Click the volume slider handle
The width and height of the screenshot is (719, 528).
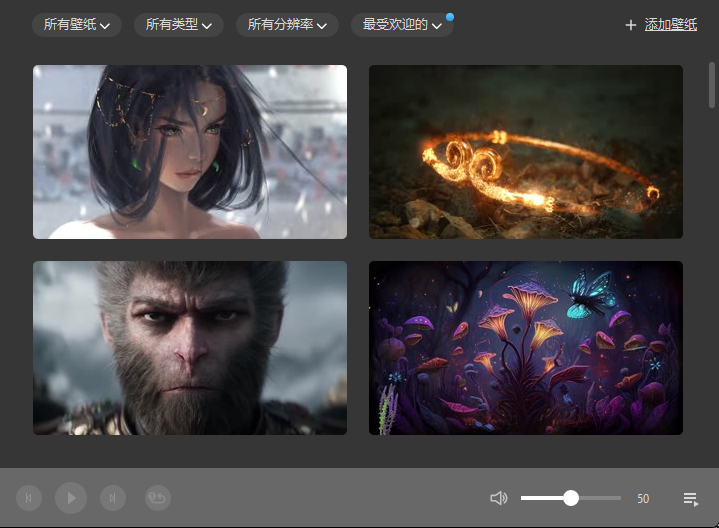tap(571, 498)
